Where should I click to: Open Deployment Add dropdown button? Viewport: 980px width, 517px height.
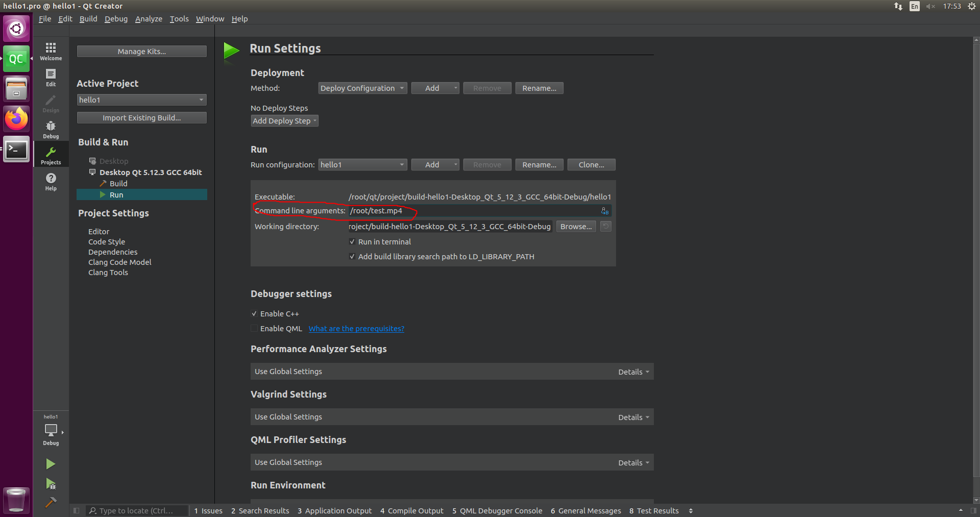coord(435,88)
